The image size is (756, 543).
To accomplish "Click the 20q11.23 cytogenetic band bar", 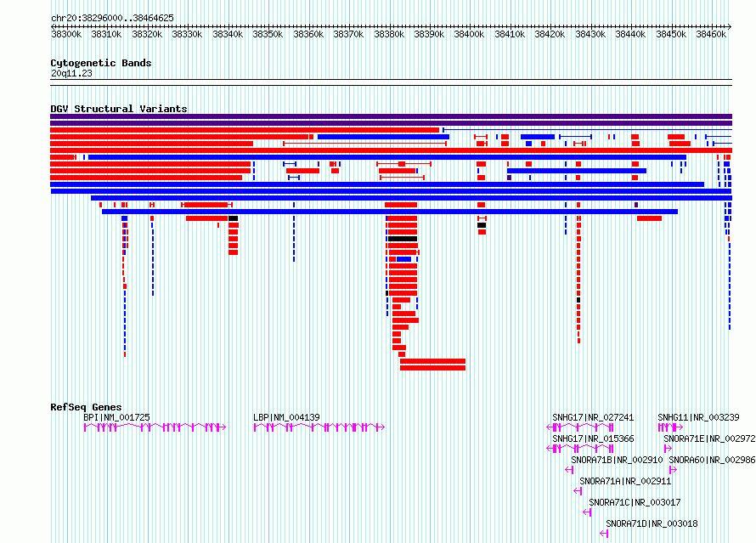I will pos(391,82).
